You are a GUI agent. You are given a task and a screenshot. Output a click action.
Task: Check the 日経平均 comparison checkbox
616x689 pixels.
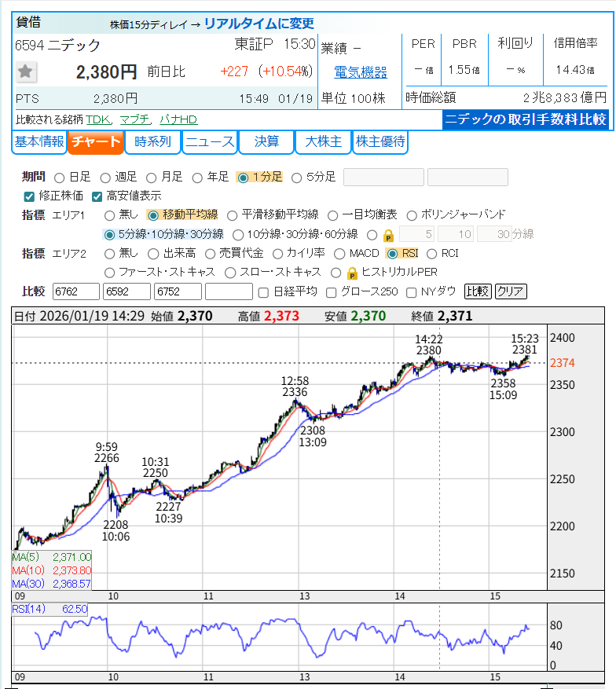[x=263, y=293]
